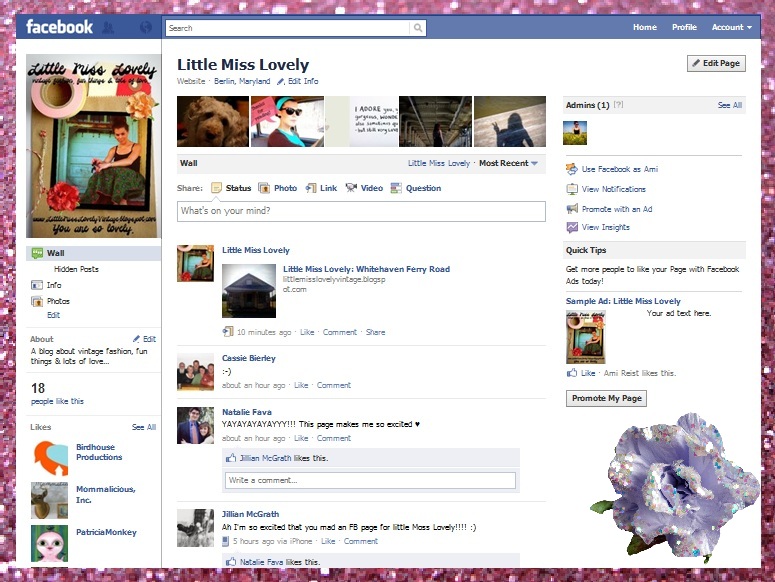Open Info in the left sidebar
This screenshot has height=582, width=775.
coord(54,285)
